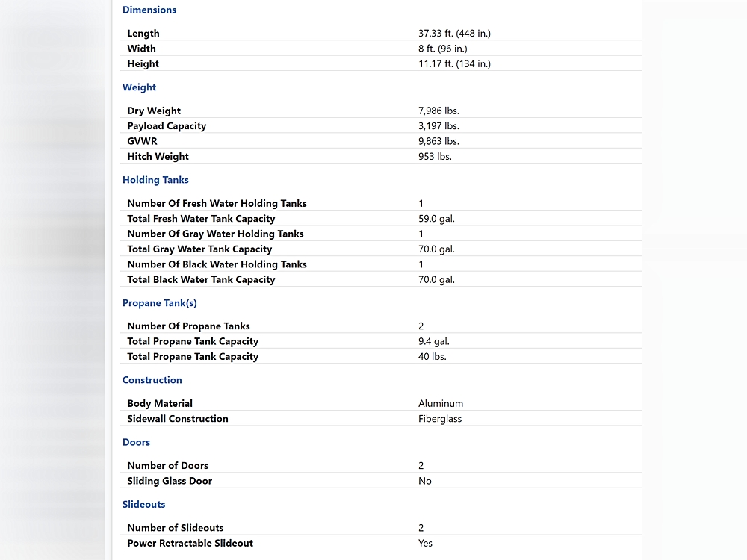Select the 59.0 gal. fresh water value

pos(436,219)
